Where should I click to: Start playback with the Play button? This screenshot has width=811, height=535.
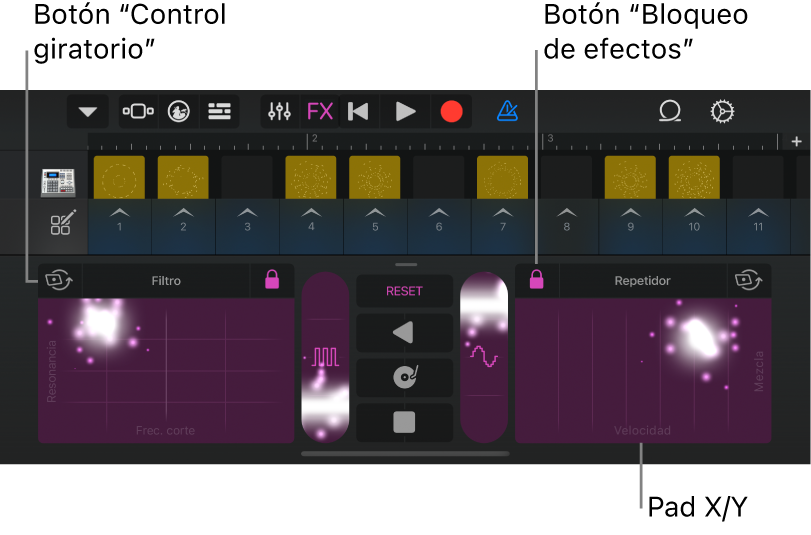(405, 111)
